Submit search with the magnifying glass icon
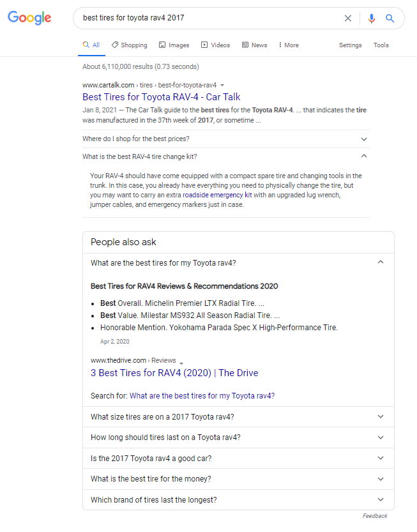 point(390,18)
